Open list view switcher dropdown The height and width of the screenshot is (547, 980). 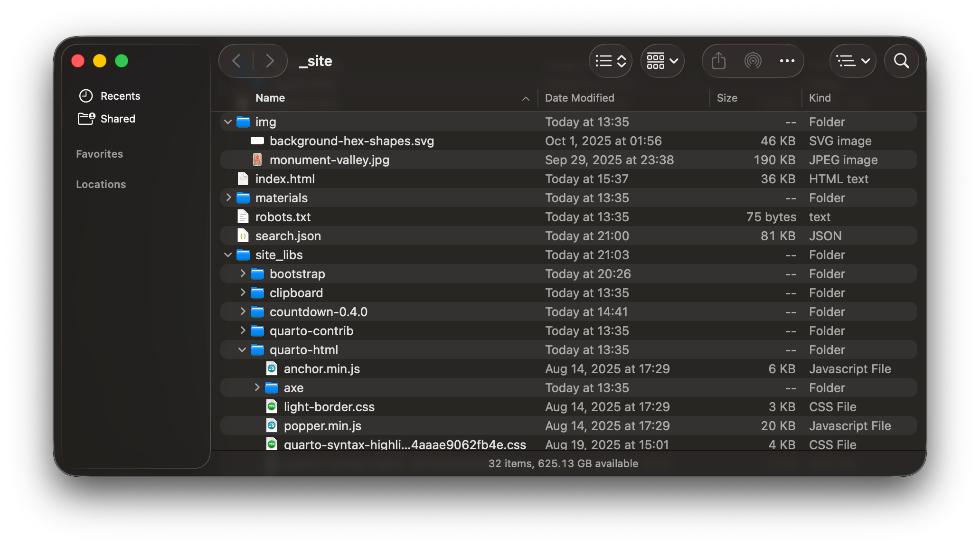[611, 61]
